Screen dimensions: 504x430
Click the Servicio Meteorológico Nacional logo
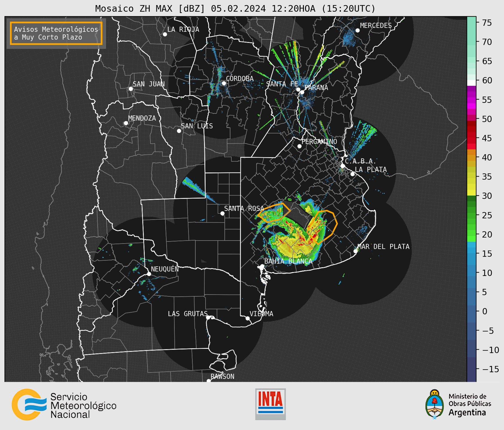pyautogui.click(x=29, y=405)
